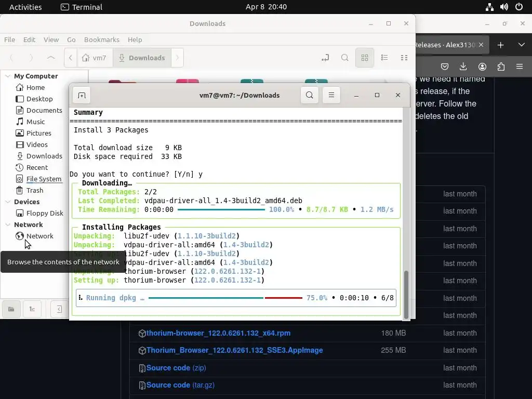Switch to compact view in file manager
The width and height of the screenshot is (532, 399).
[x=404, y=58]
